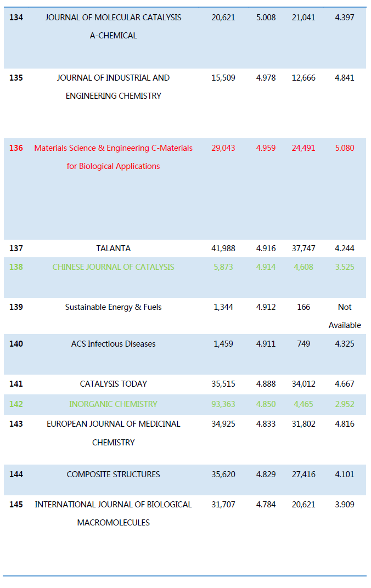Click the 41,988 cites value for TALANTA

pos(223,248)
